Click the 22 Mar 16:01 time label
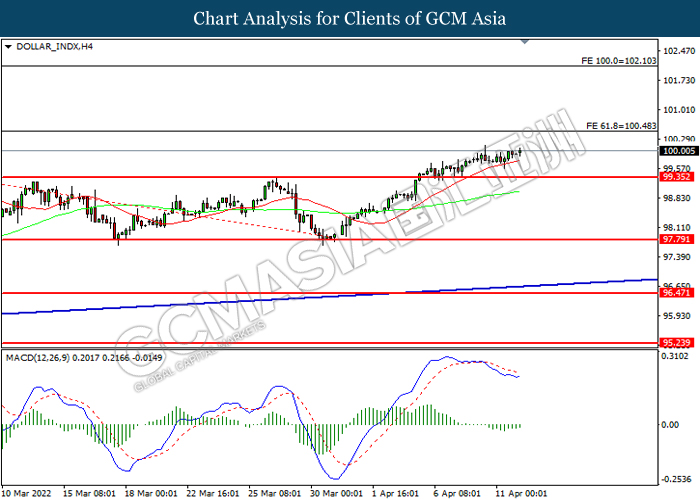 (x=213, y=493)
